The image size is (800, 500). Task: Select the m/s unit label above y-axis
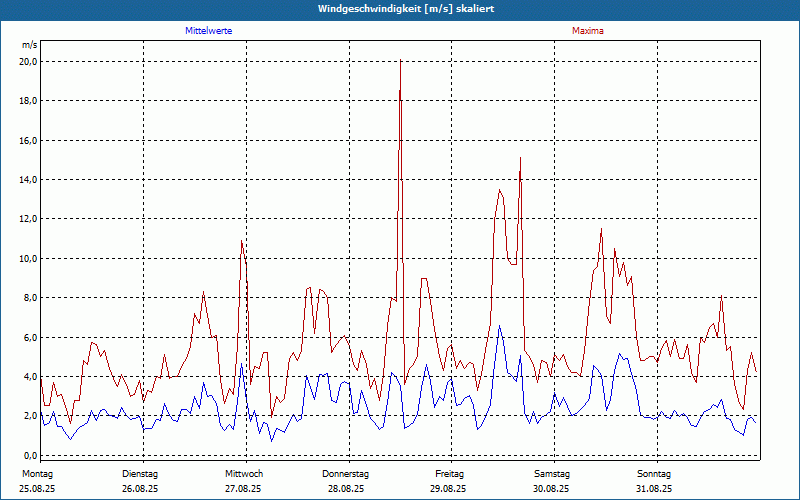point(29,45)
